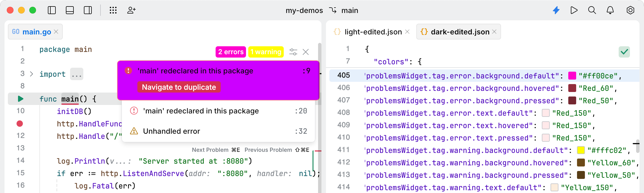Open the main branch selector
This screenshot has height=193, width=644.
(x=345, y=10)
